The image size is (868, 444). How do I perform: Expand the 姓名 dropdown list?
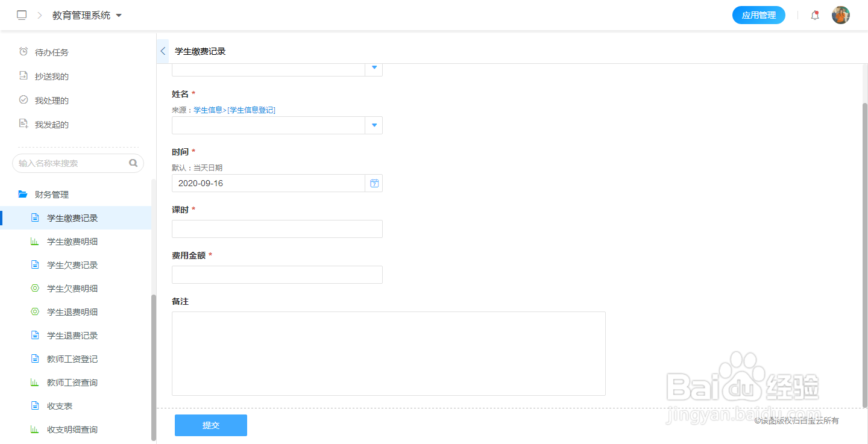click(374, 125)
